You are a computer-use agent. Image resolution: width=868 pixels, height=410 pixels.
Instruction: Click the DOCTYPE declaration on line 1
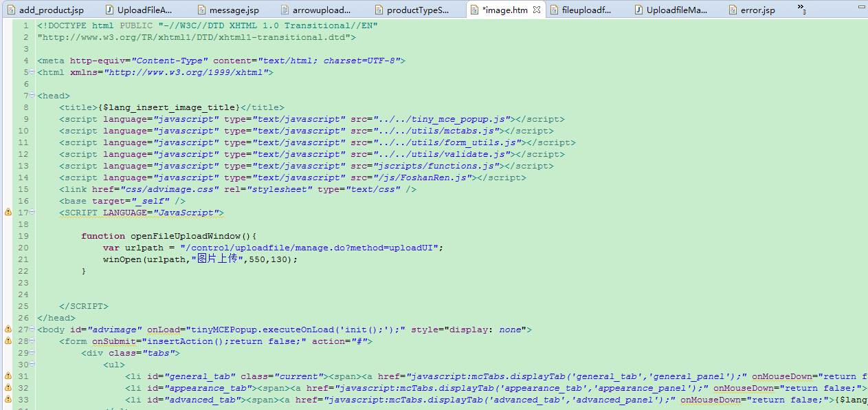208,25
